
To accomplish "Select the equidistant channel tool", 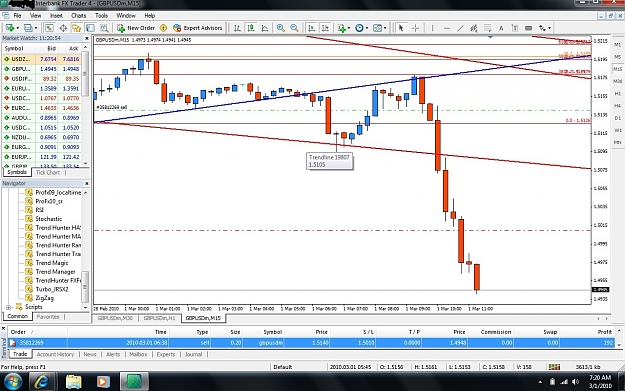I will tap(474, 28).
